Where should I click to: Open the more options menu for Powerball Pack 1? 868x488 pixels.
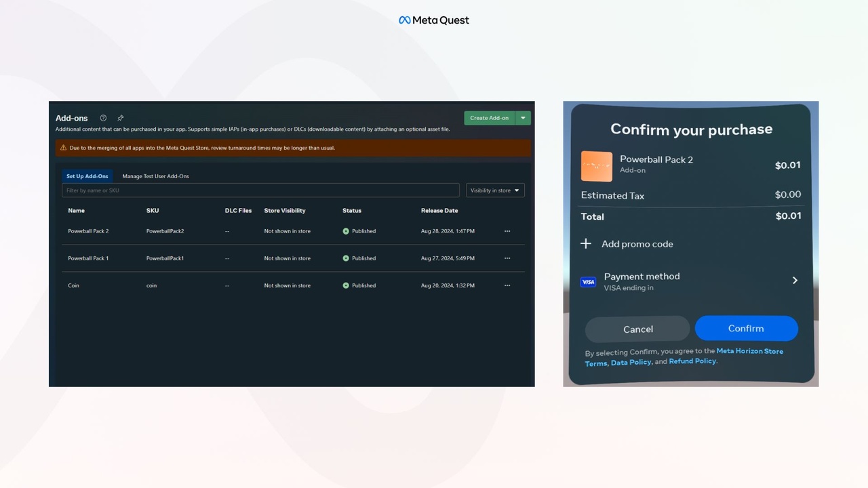[x=507, y=258]
